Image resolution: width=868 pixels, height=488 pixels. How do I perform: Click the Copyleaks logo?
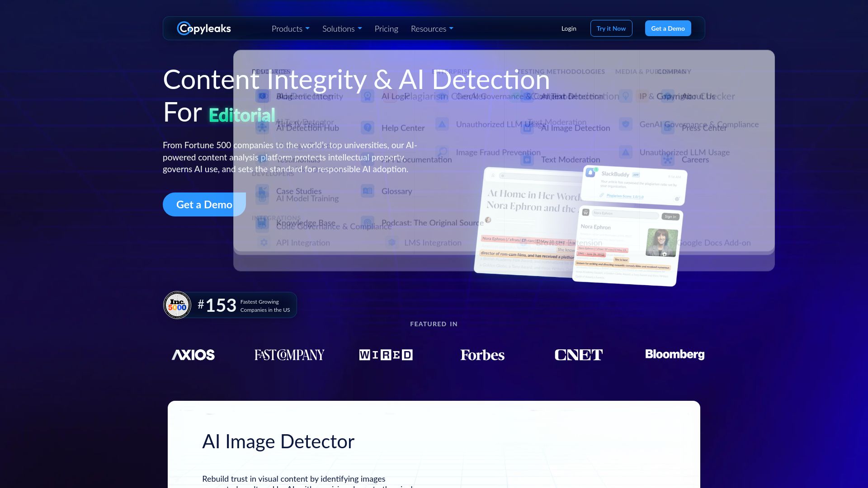[x=204, y=28]
